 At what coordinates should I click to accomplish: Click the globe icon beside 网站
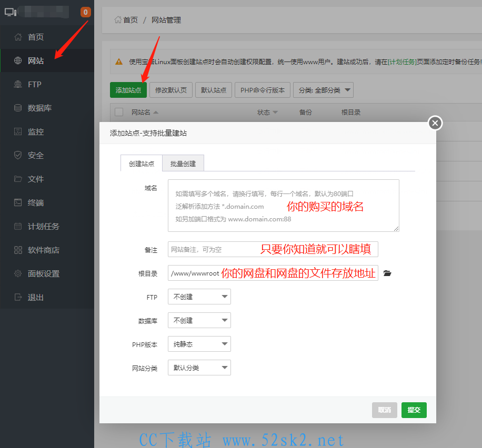(x=18, y=60)
